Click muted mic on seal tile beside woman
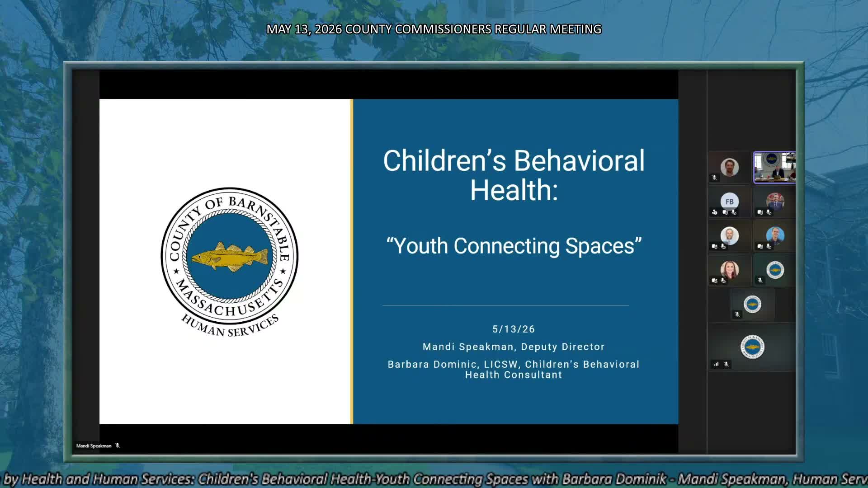The image size is (868, 488). pyautogui.click(x=760, y=280)
